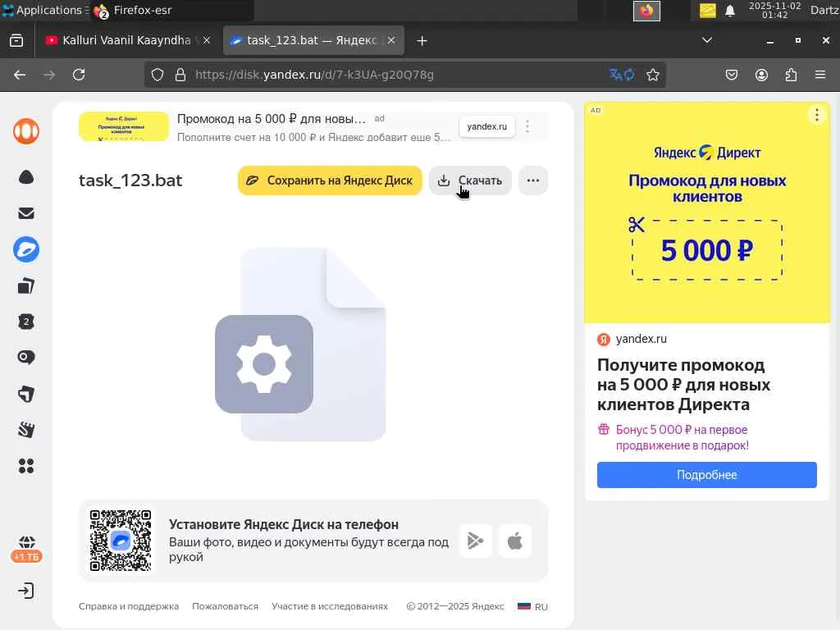
Task: Open the dark cloud-shaped sidebar icon
Action: pos(26,177)
